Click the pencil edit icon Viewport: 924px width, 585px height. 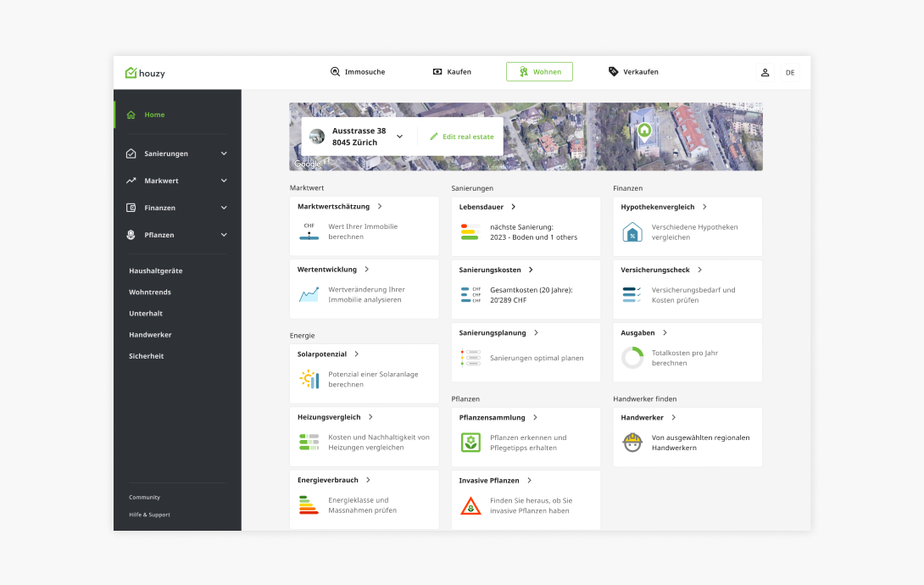pyautogui.click(x=434, y=136)
